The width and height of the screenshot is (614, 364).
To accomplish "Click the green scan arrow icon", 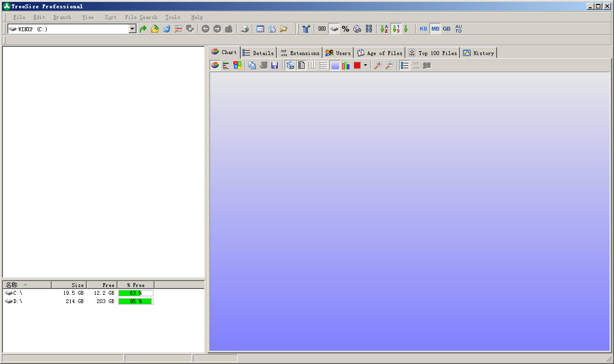I will tap(143, 29).
